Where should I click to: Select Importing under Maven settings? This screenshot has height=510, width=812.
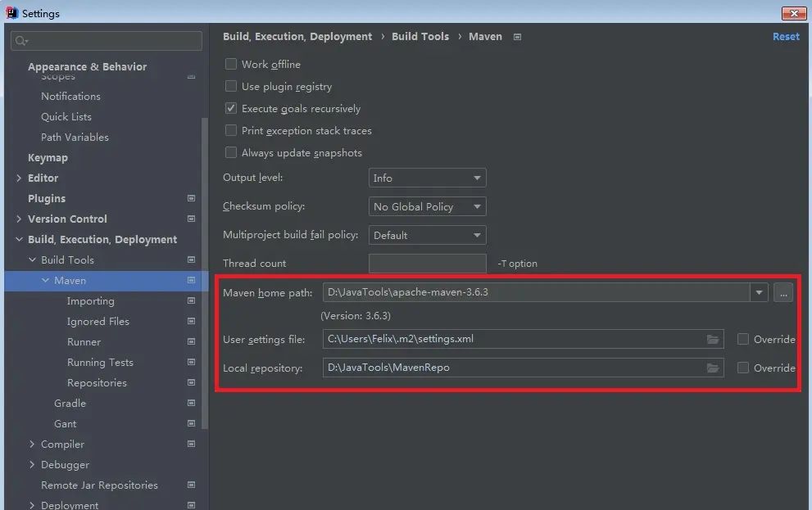pos(91,300)
